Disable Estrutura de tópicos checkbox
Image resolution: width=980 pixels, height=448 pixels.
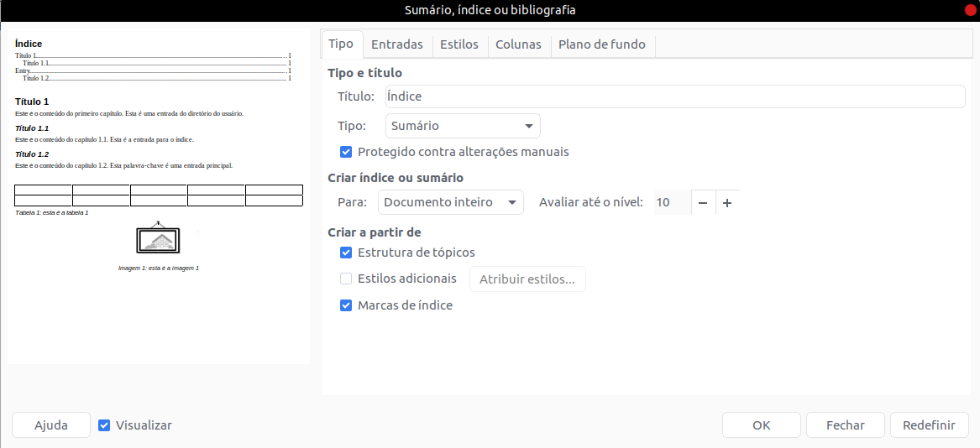pyautogui.click(x=346, y=253)
